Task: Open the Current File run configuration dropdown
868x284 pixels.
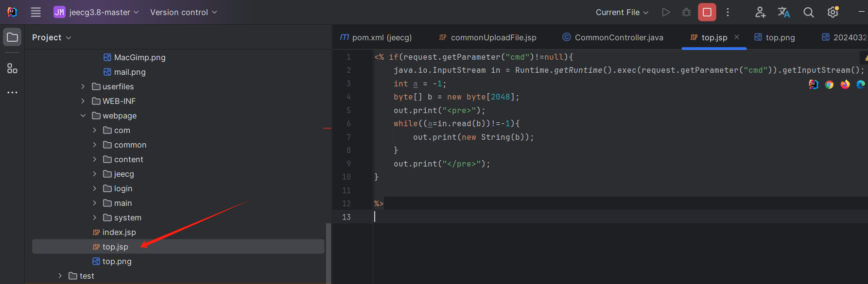Action: tap(622, 12)
